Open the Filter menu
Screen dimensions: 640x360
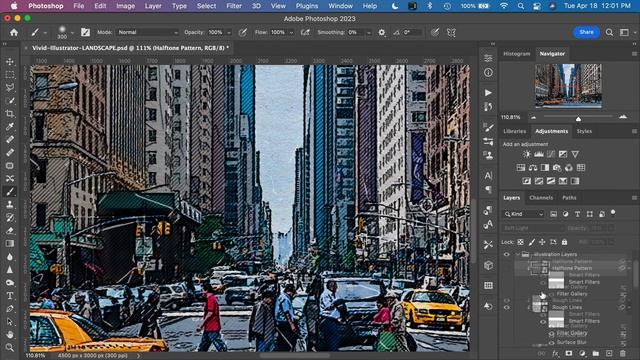click(x=234, y=6)
